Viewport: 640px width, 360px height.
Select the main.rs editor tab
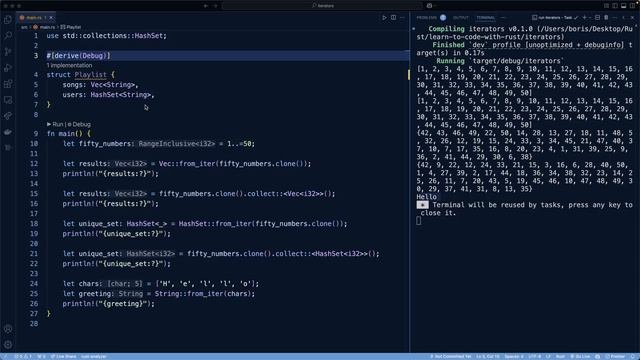pos(36,18)
